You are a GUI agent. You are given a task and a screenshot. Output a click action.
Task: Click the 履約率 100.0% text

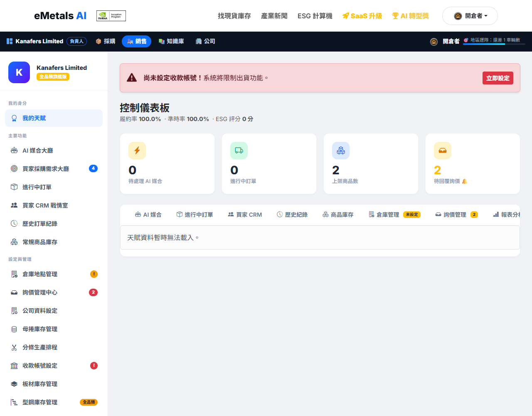click(x=140, y=119)
